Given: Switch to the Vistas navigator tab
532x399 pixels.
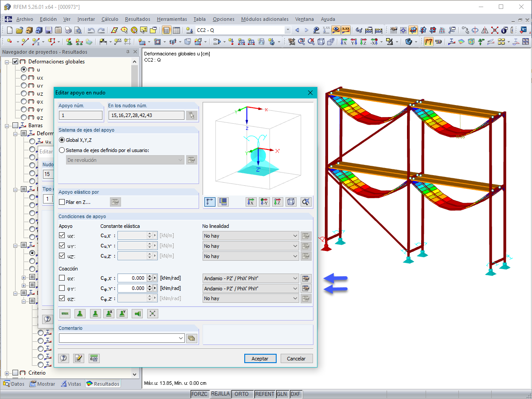Looking at the screenshot, I should (71, 384).
